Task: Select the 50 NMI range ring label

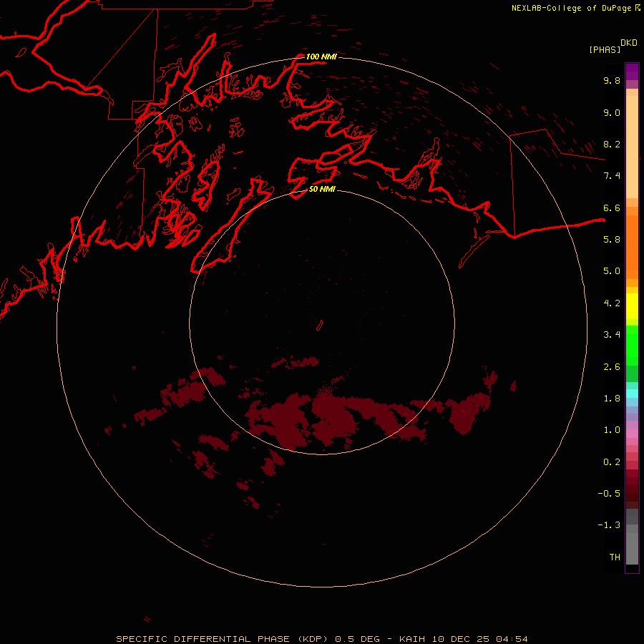Action: pos(322,189)
